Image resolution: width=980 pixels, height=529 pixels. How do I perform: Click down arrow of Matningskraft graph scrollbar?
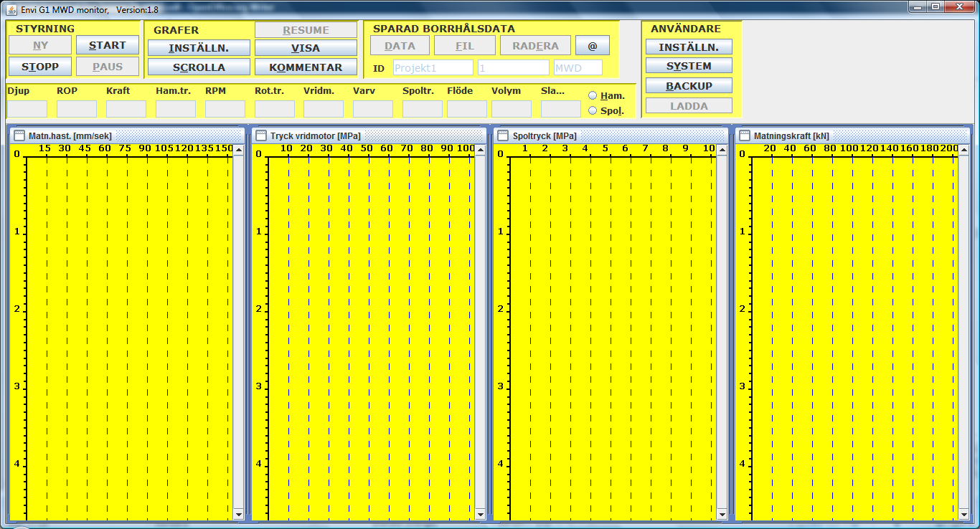pos(964,514)
